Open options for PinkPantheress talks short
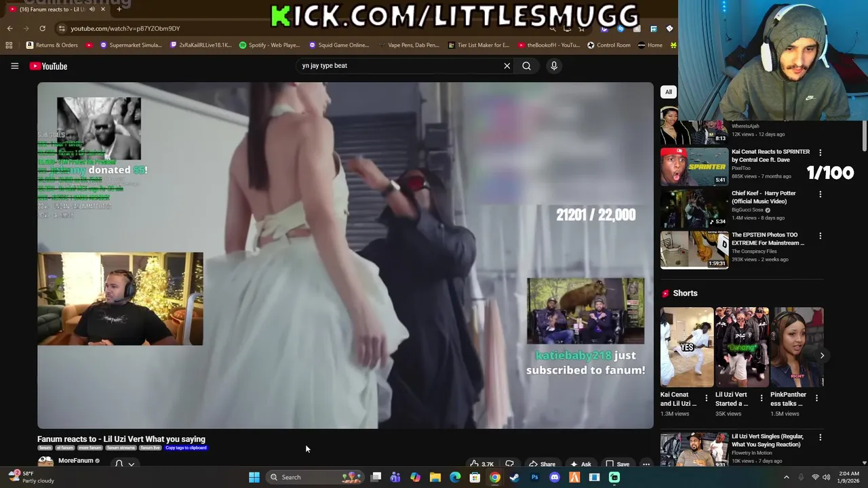868x488 pixels. click(816, 399)
